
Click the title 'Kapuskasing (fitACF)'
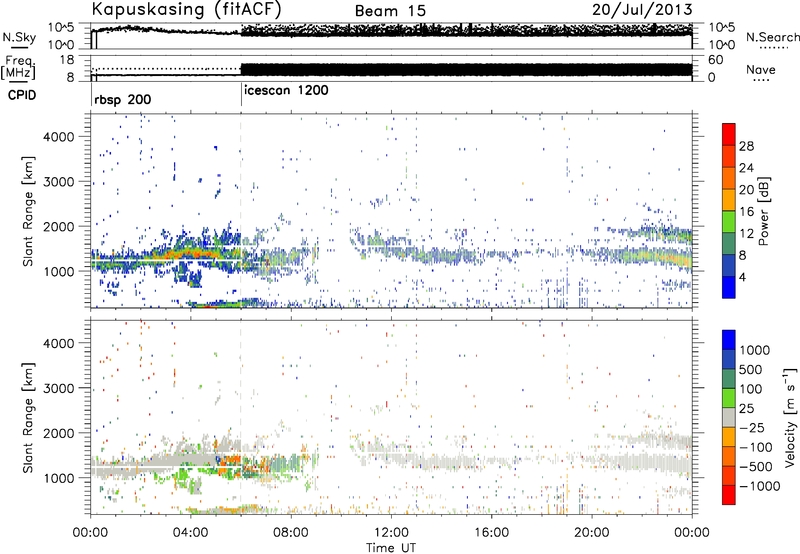(x=186, y=10)
